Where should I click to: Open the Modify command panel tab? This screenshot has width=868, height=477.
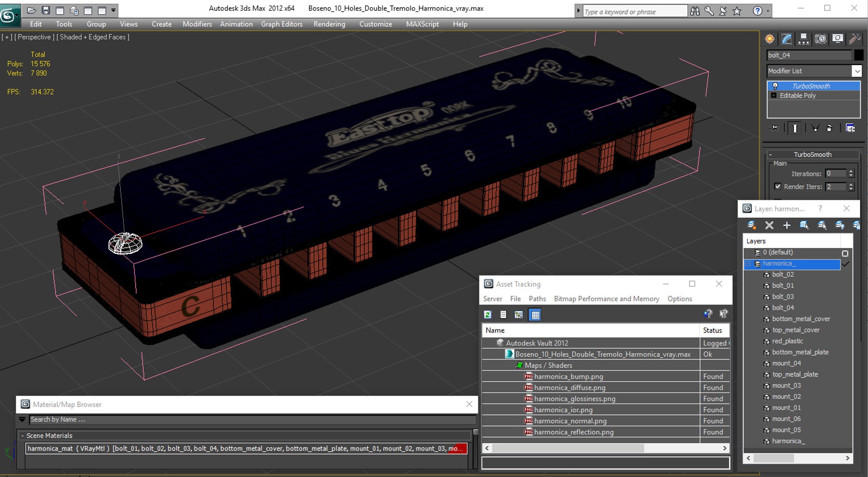click(787, 39)
